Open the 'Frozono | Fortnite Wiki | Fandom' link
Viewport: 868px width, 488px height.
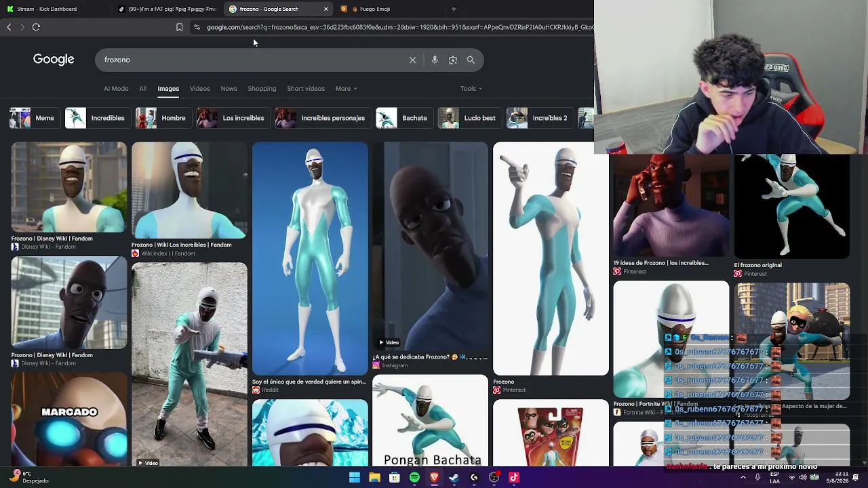click(x=655, y=404)
